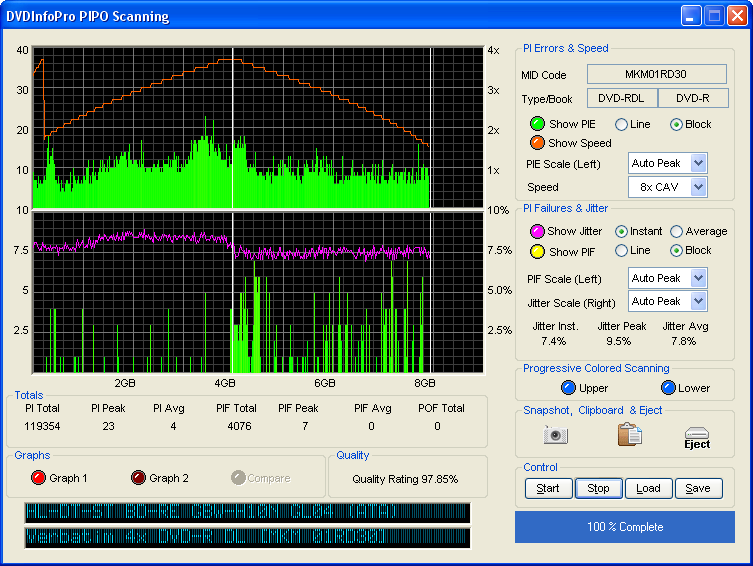Click the Stop scan button
This screenshot has height=566, width=753.
(598, 488)
